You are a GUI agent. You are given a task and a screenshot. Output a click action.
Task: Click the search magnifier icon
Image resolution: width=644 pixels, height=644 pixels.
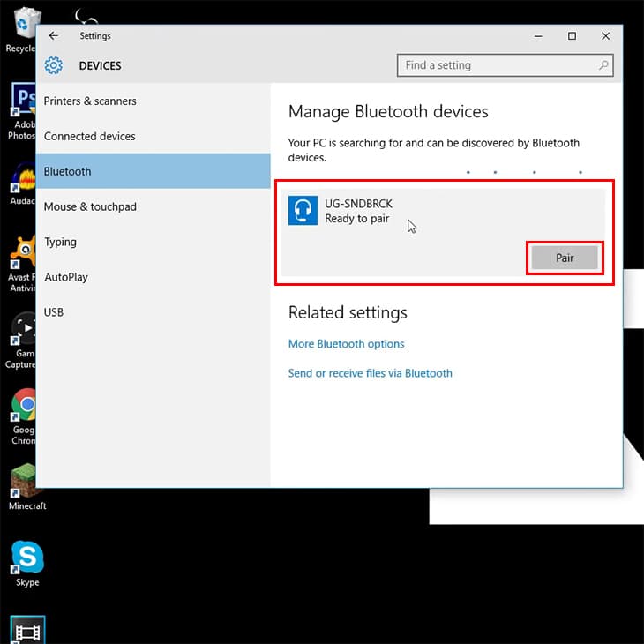[x=603, y=65]
